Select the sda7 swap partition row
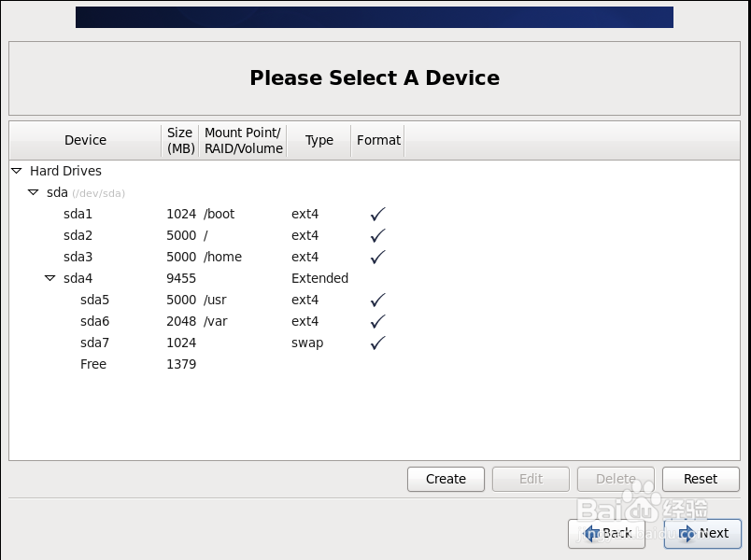Viewport: 751px width, 560px height. pos(375,343)
